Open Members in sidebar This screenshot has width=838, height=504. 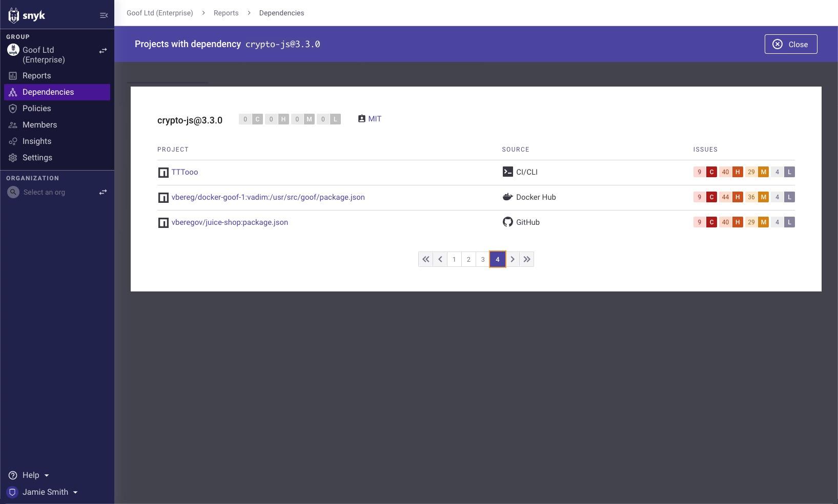tap(57, 124)
